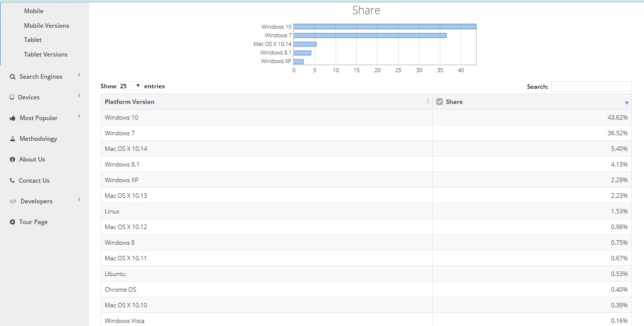The width and height of the screenshot is (644, 326).
Task: Select the Windows 10 table row name
Action: 121,118
